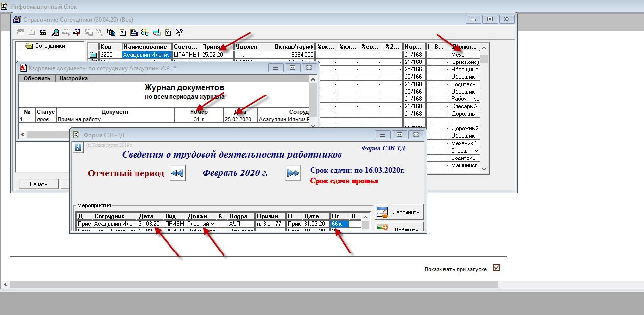Activate the What's This pointer with question mark

179,32
